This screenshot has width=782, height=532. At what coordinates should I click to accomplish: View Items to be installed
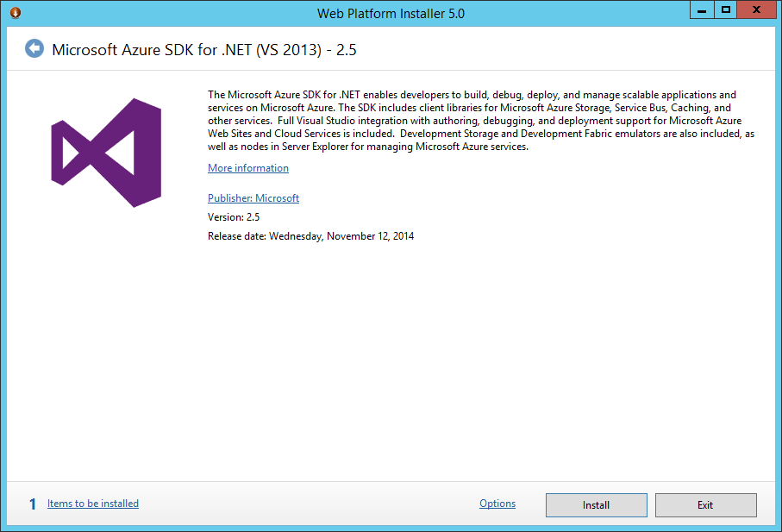[x=92, y=504]
